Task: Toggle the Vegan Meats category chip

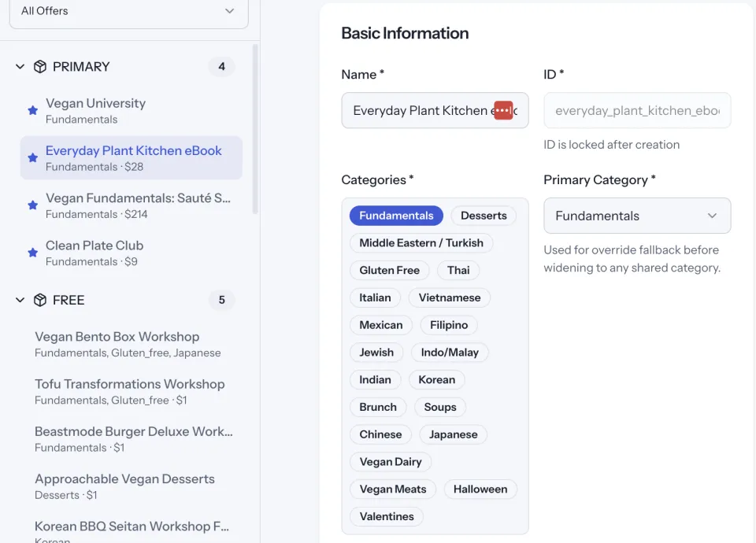Action: (393, 489)
